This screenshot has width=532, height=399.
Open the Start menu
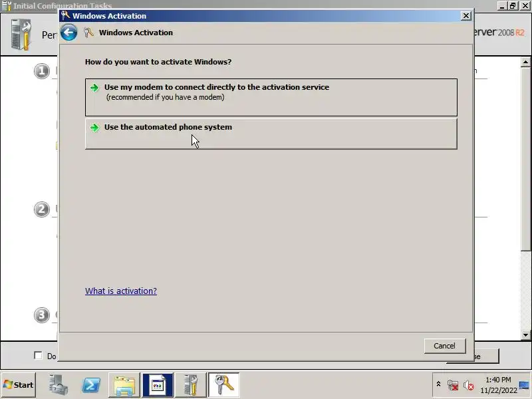point(19,385)
